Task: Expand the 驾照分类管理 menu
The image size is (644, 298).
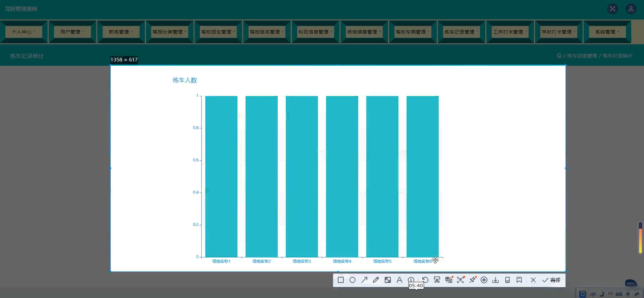Action: click(x=170, y=32)
